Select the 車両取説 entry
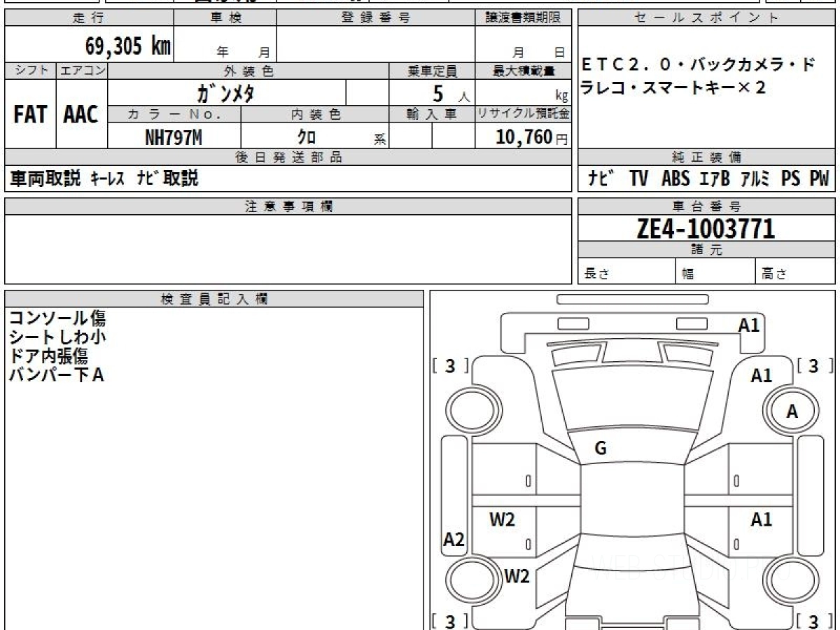The image size is (840, 630). (x=45, y=178)
